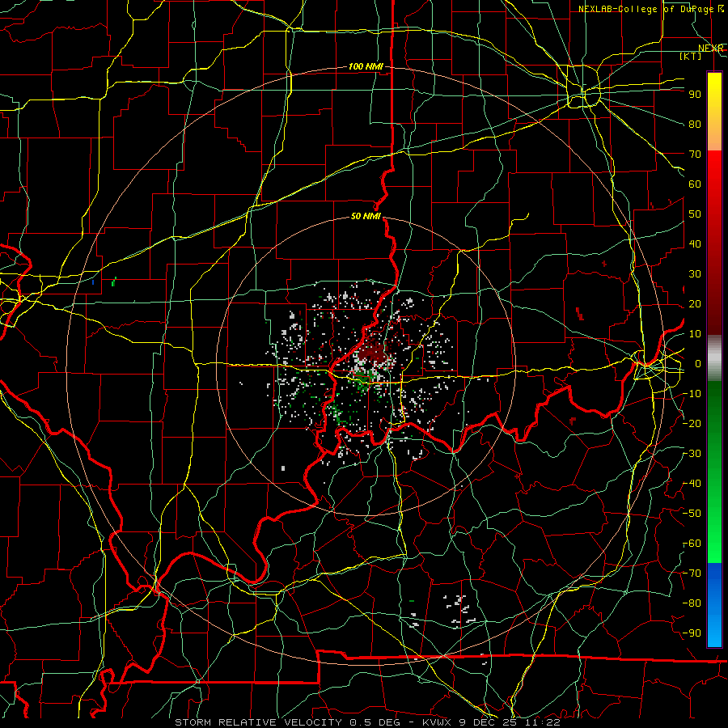Click the isolated white echo cluster in the far south
Screen dimensions: 728x728
coord(457,611)
